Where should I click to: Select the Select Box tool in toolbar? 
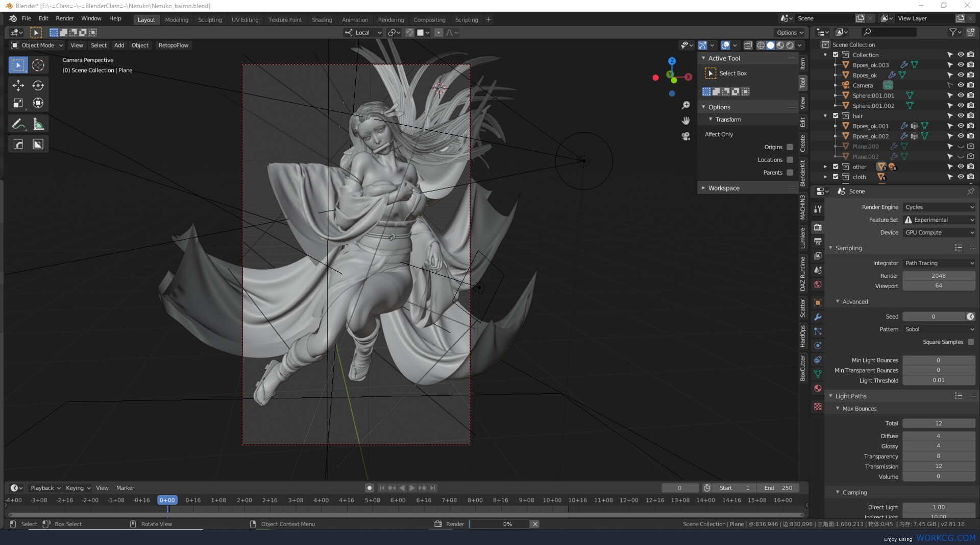18,65
